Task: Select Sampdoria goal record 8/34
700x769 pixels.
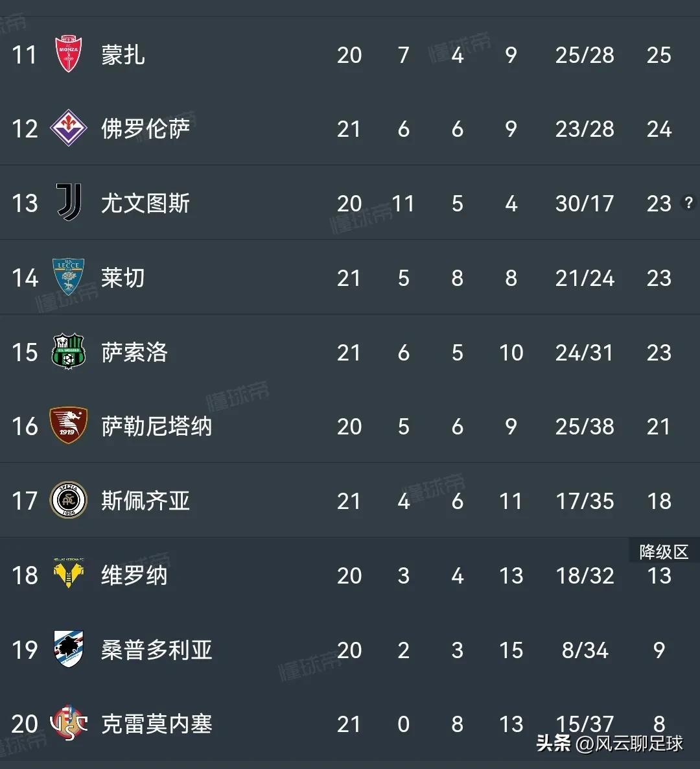Action: pyautogui.click(x=584, y=650)
